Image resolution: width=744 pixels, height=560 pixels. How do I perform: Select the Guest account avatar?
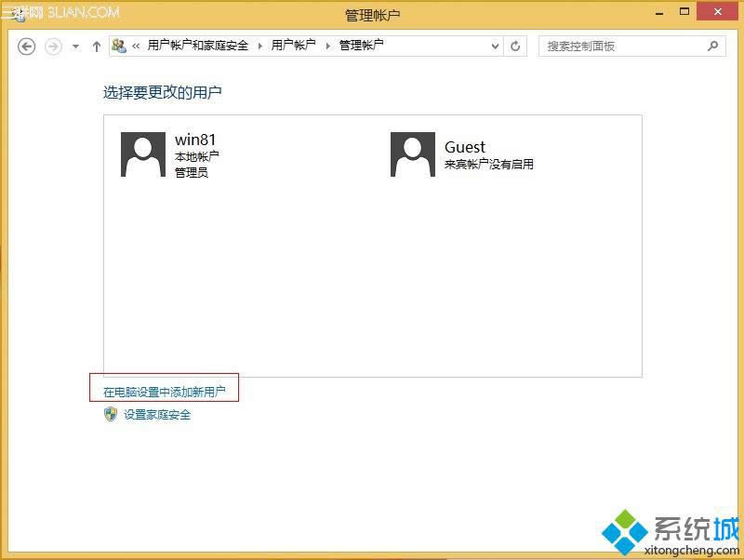[413, 154]
